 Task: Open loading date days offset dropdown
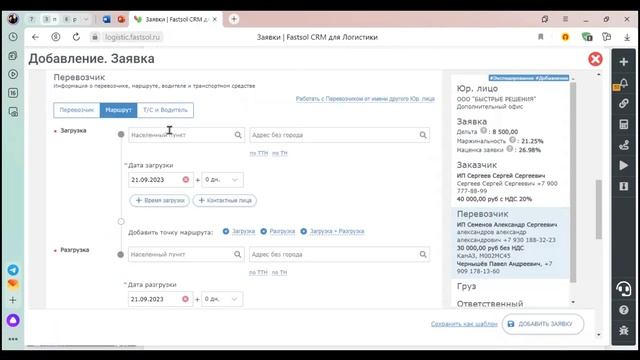(x=222, y=180)
